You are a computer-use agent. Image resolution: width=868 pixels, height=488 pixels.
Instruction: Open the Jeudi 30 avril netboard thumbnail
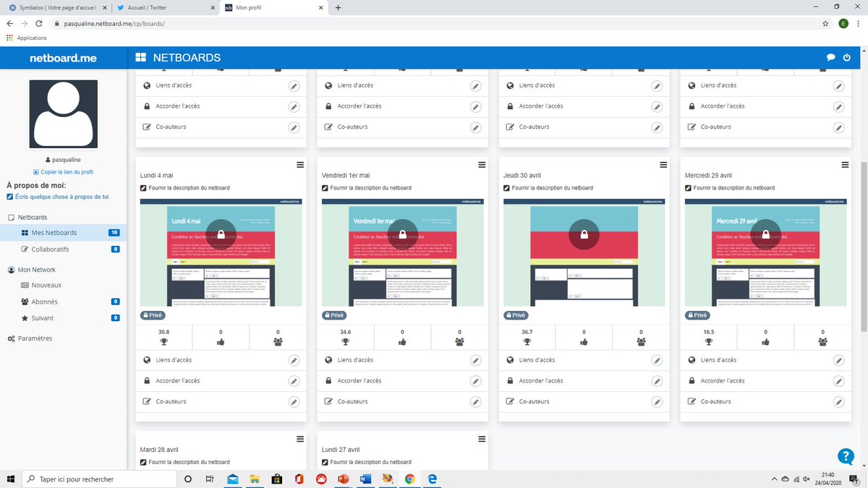tap(584, 252)
